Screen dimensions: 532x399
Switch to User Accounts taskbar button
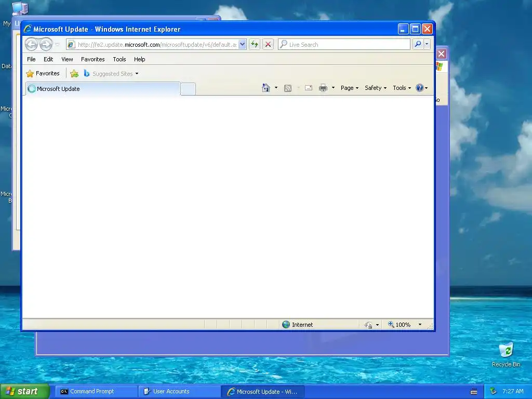[179, 392]
